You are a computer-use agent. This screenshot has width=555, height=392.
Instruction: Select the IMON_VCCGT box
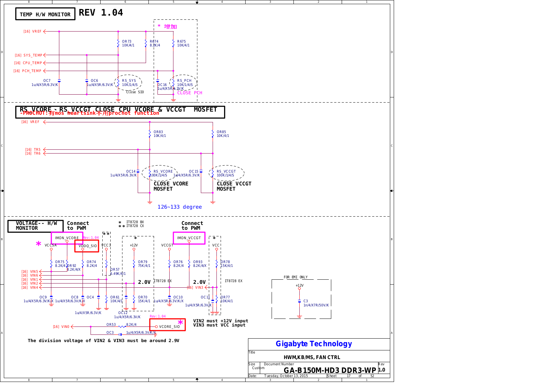[189, 238]
